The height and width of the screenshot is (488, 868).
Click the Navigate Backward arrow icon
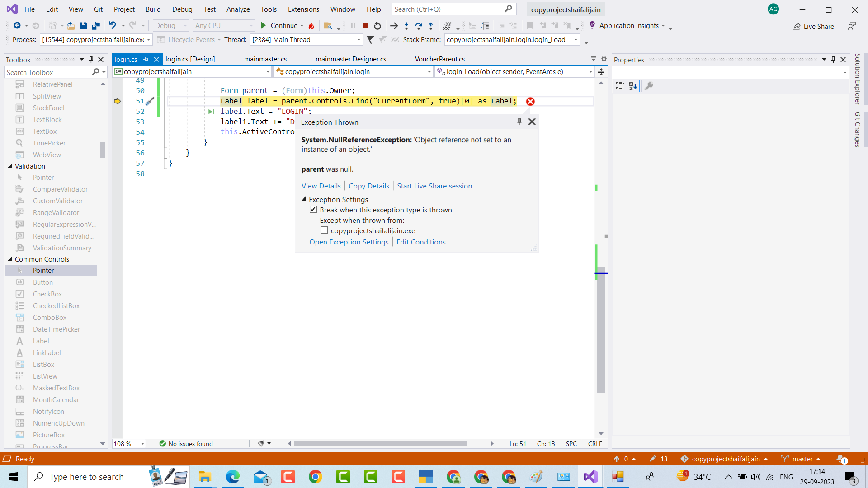coord(17,26)
